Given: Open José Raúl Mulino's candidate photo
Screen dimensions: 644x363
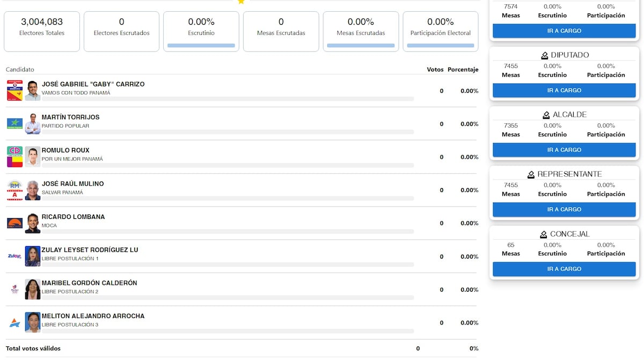Looking at the screenshot, I should click(x=33, y=190).
